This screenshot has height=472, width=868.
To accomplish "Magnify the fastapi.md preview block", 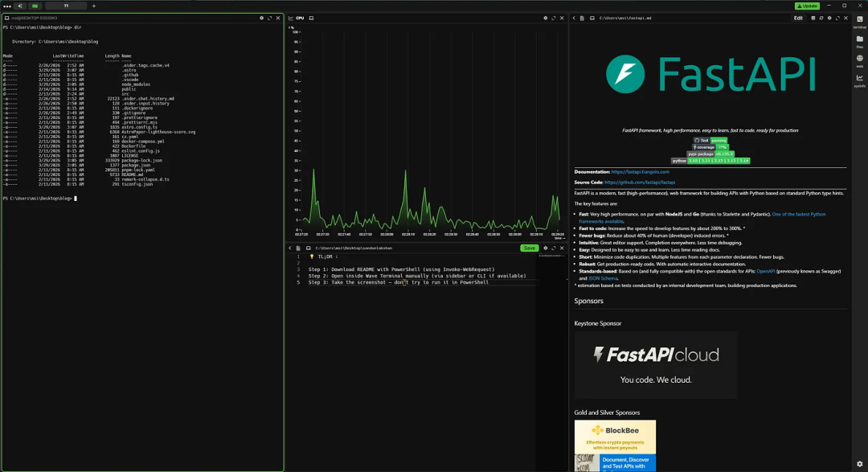I will click(837, 18).
